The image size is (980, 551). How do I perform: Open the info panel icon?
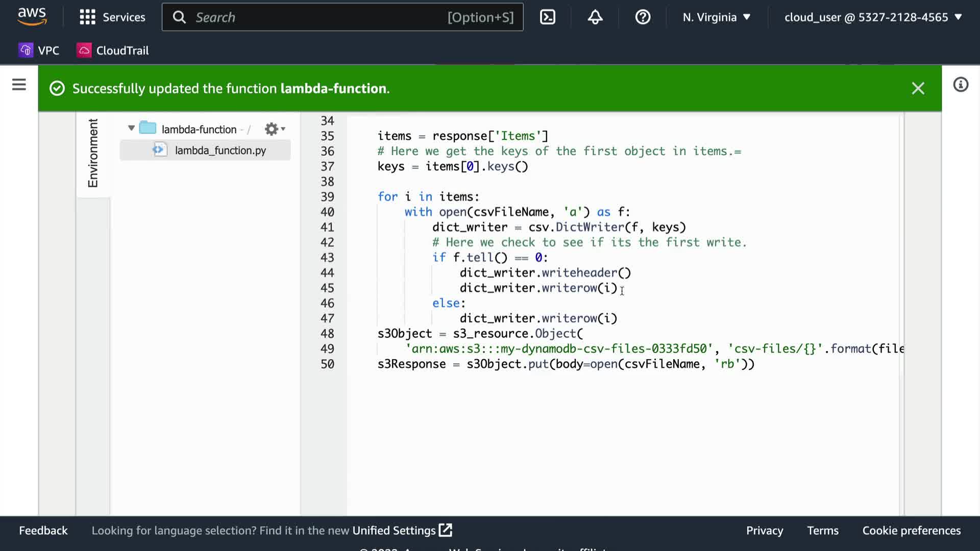click(960, 85)
